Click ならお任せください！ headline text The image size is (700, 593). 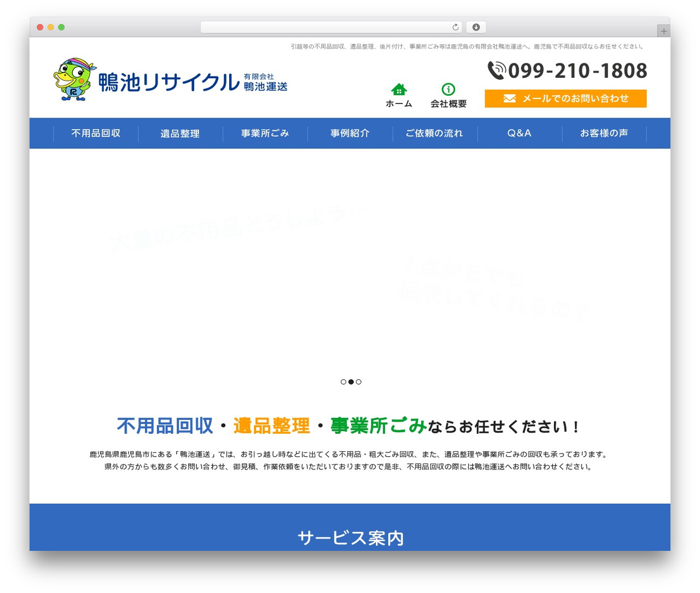(503, 427)
